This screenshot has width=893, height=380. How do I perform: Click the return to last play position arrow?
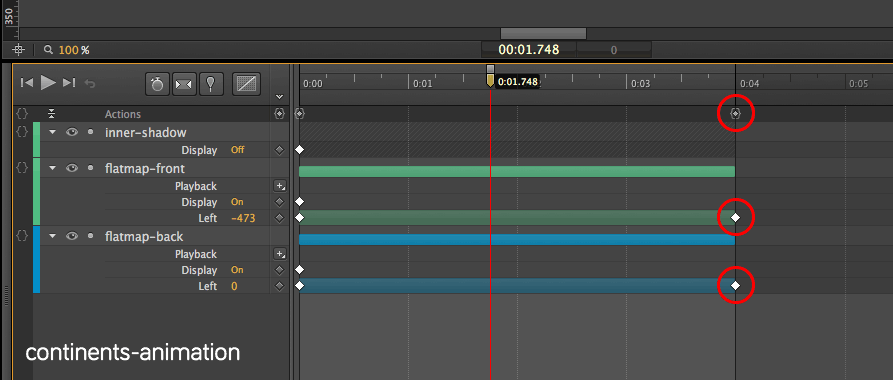click(x=90, y=84)
